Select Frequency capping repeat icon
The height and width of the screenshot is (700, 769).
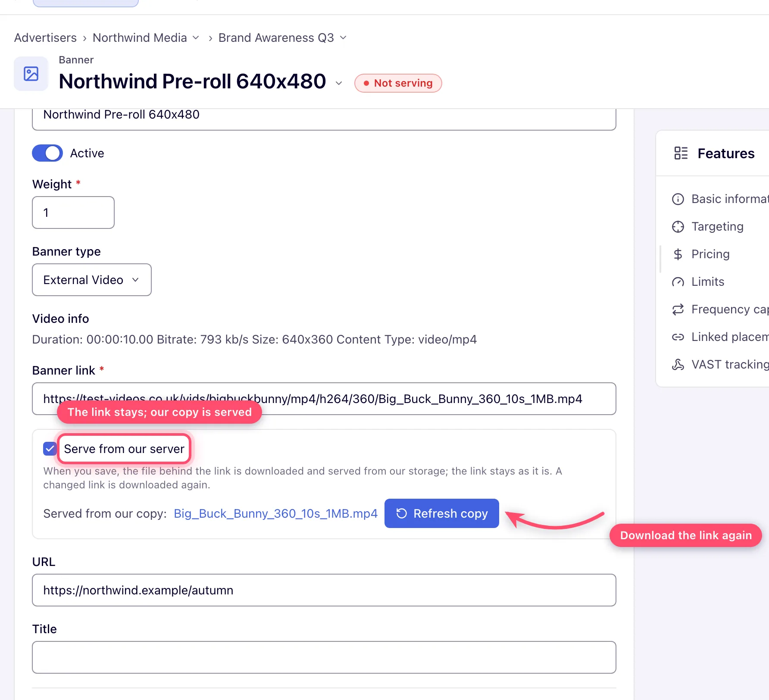[678, 309]
